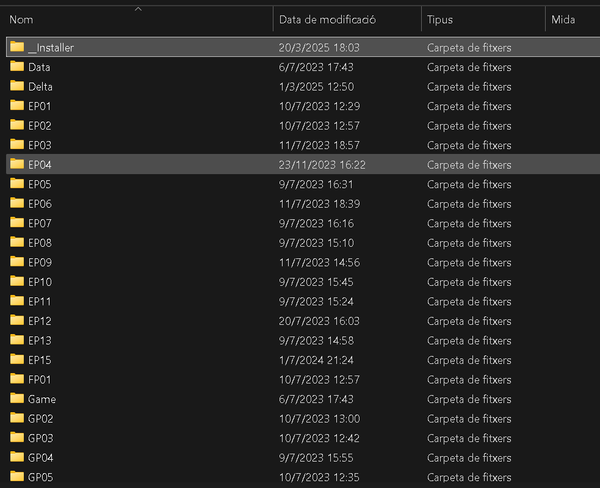Click the EP15 folder icon
600x488 pixels.
17,359
